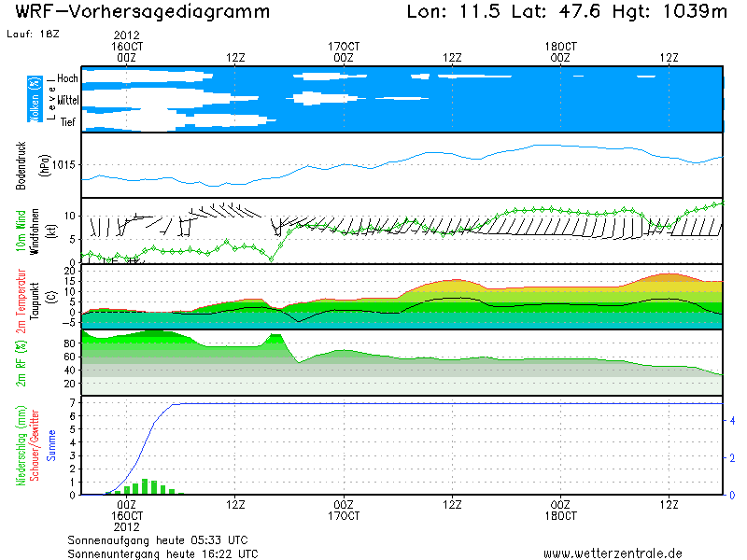The height and width of the screenshot is (560, 747).
Task: Click the '(C)' temperature unit label
Action: coord(51,297)
